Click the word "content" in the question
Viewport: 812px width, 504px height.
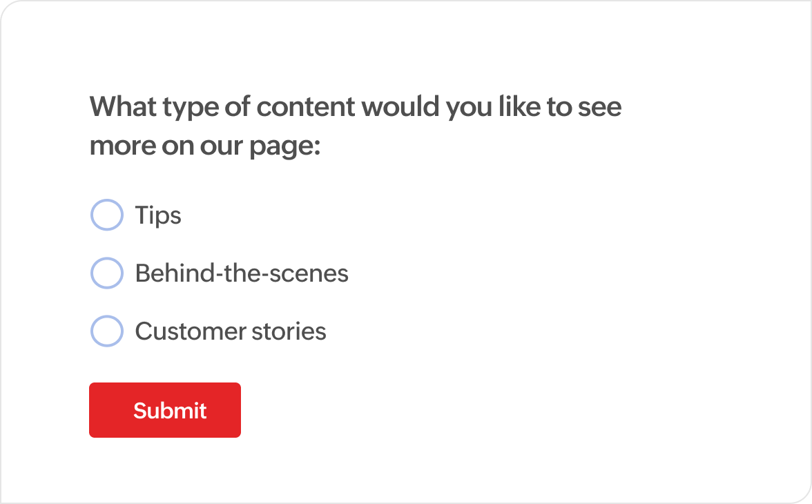(x=306, y=107)
